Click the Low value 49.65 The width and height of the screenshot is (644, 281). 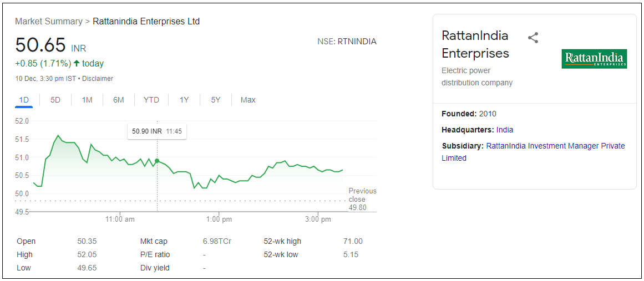(87, 268)
